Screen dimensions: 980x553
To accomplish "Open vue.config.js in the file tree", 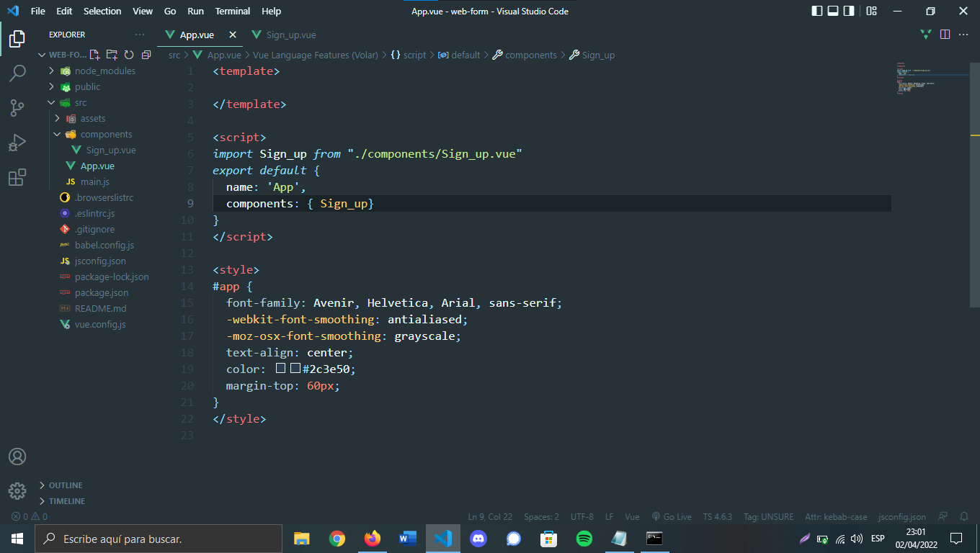I will pos(100,324).
